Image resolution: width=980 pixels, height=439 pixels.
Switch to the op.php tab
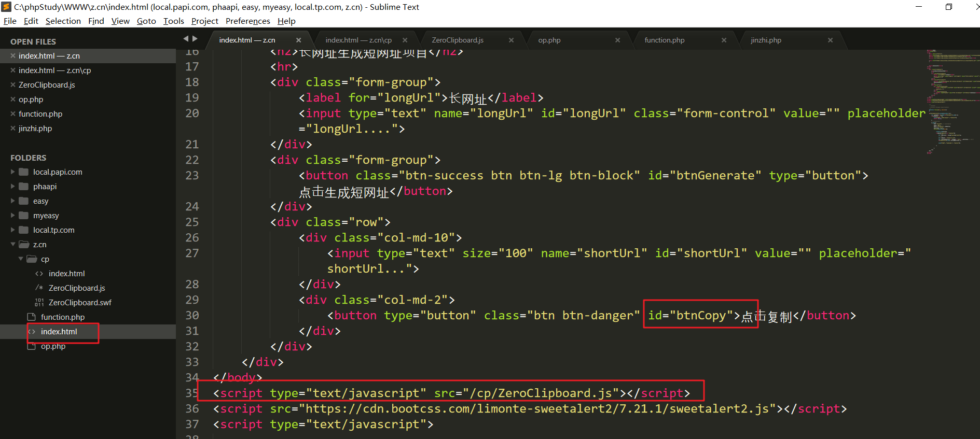(549, 40)
